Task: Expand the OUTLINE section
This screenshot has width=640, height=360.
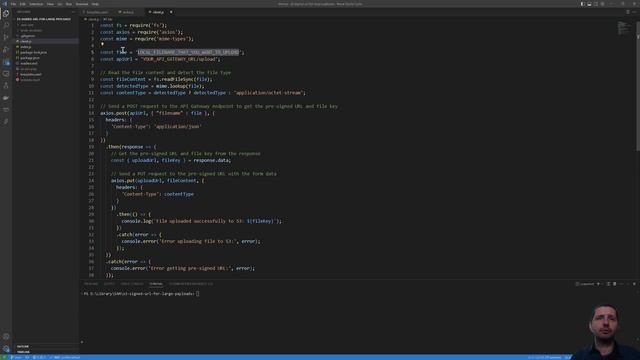Action: tap(45, 347)
